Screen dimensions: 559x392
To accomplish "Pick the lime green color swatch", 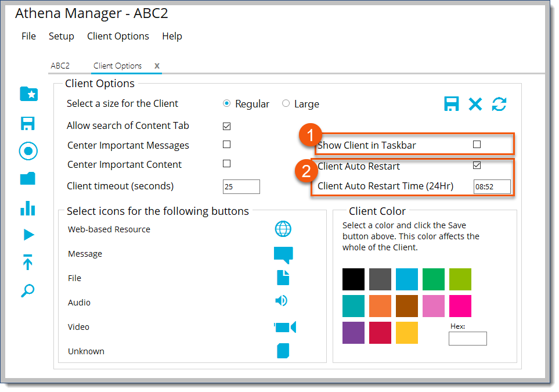I will (x=460, y=279).
